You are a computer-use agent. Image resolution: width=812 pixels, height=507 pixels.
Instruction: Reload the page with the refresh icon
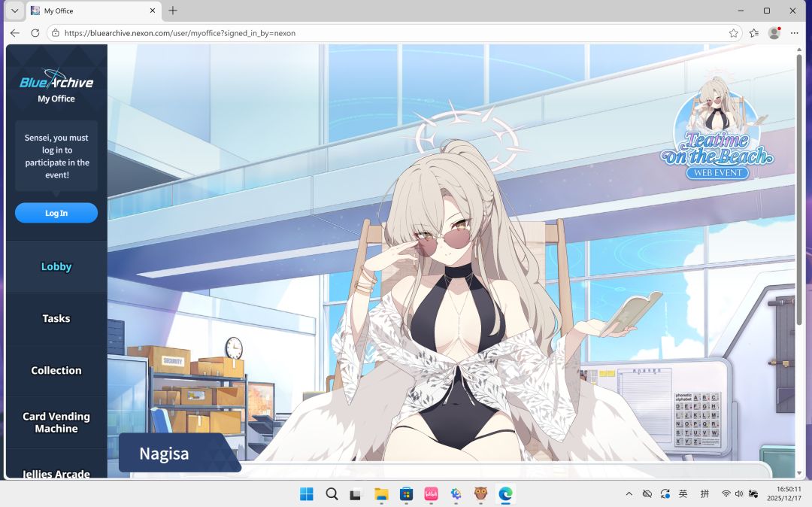35,33
